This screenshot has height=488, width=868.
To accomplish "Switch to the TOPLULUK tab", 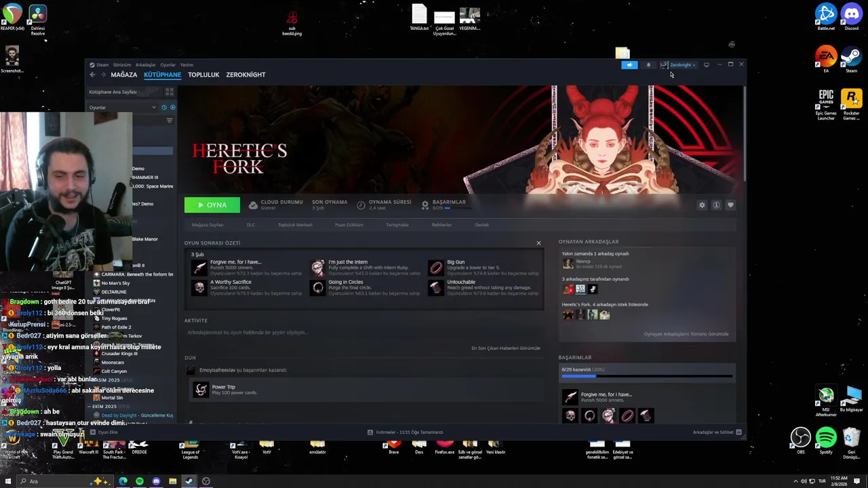I will pyautogui.click(x=203, y=75).
